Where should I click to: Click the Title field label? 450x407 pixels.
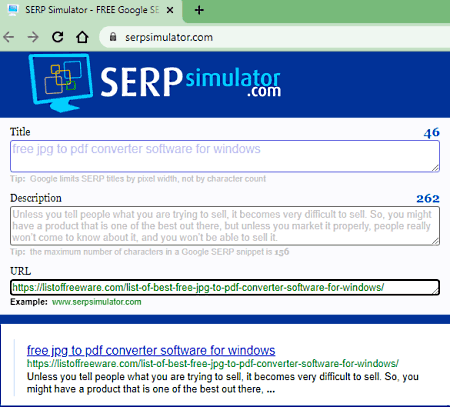pos(20,132)
